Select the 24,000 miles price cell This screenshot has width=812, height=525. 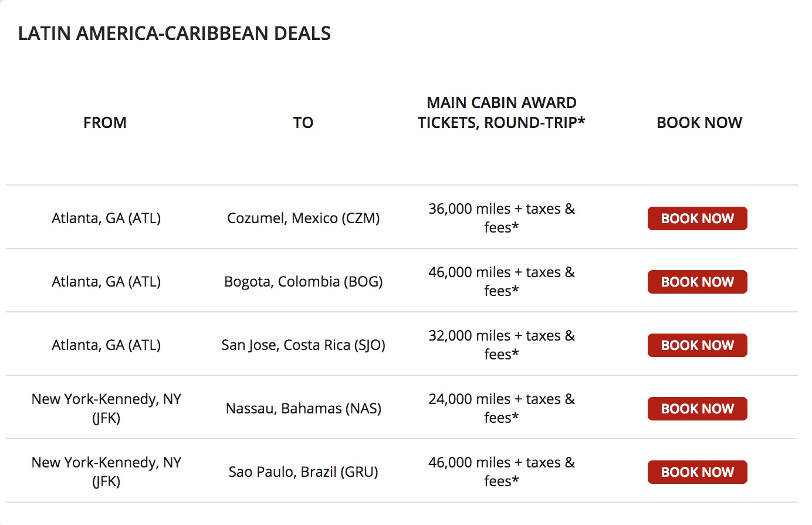pyautogui.click(x=501, y=408)
